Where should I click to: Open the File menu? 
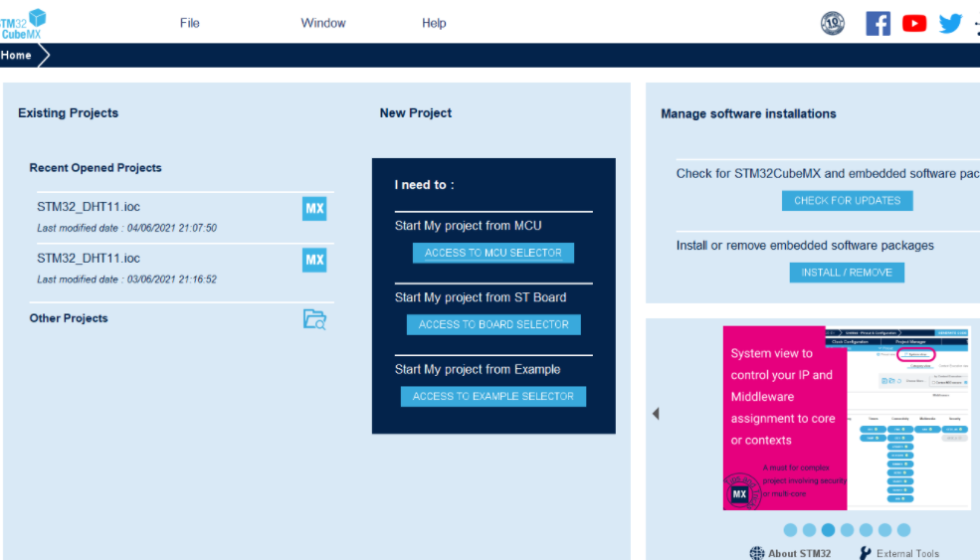[189, 23]
